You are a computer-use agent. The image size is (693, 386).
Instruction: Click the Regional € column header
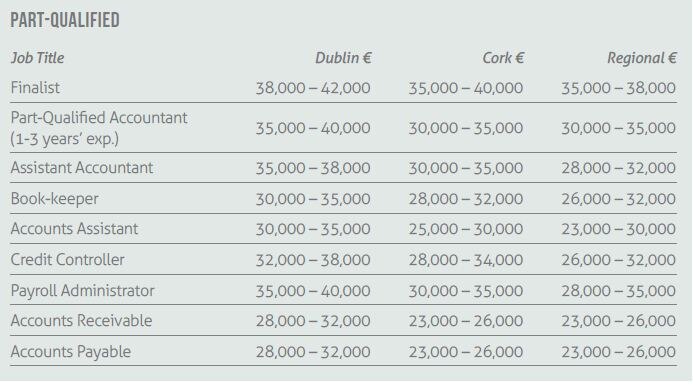[x=642, y=58]
